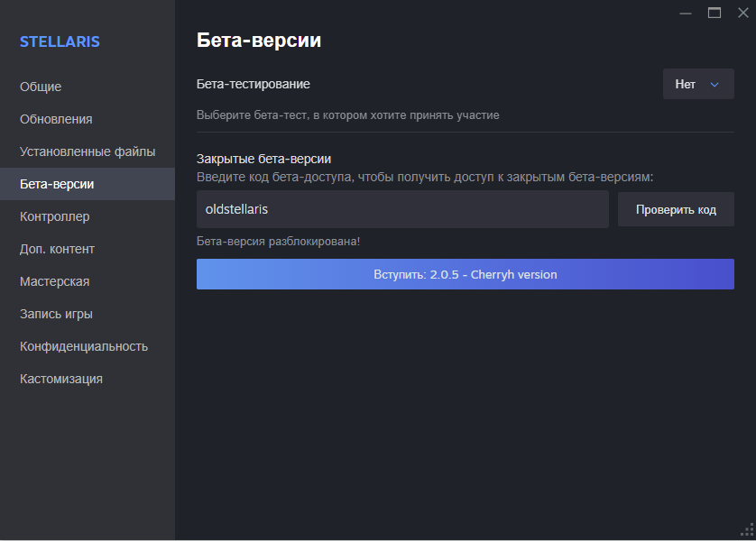
Task: Click the Бета-версия разблокирована! status text
Action: tap(278, 241)
